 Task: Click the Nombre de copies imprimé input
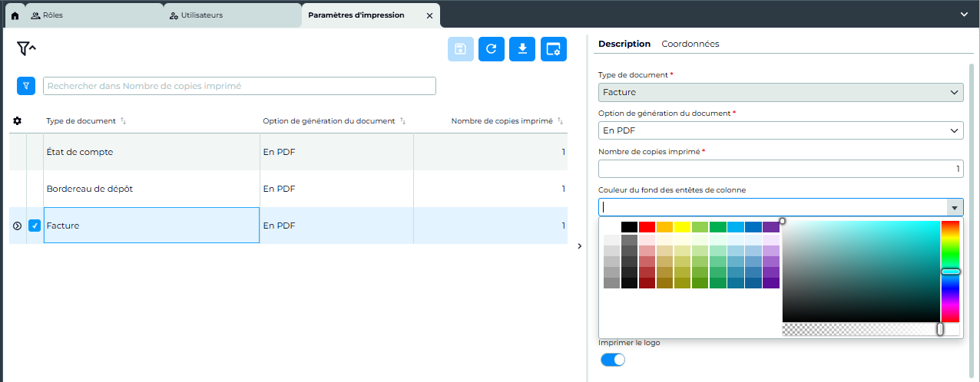click(x=780, y=169)
